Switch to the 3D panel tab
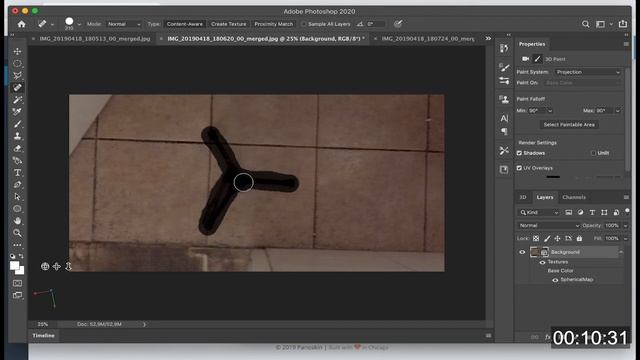Image resolution: width=640 pixels, height=360 pixels. [x=523, y=197]
